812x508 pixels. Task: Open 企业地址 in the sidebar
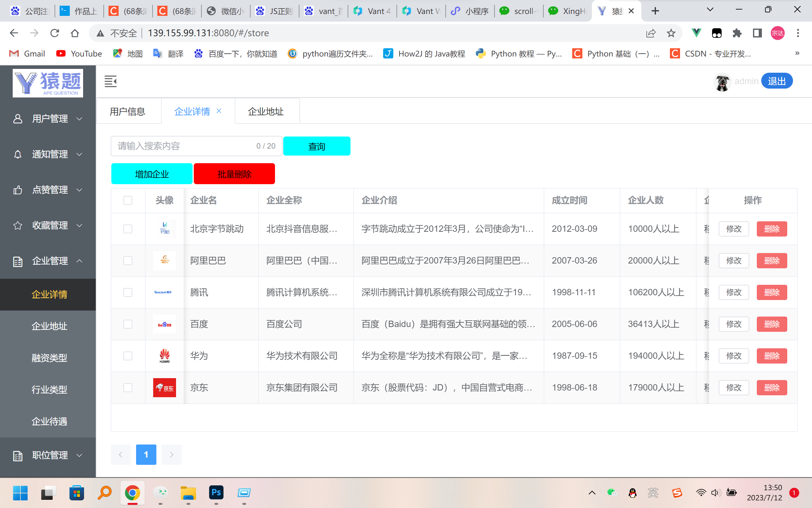(x=48, y=326)
